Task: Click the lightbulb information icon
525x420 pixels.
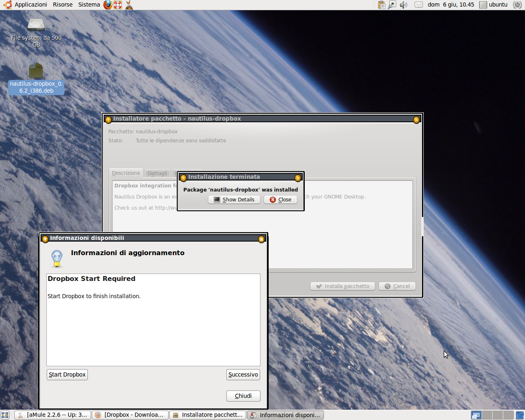Action: coord(57,258)
